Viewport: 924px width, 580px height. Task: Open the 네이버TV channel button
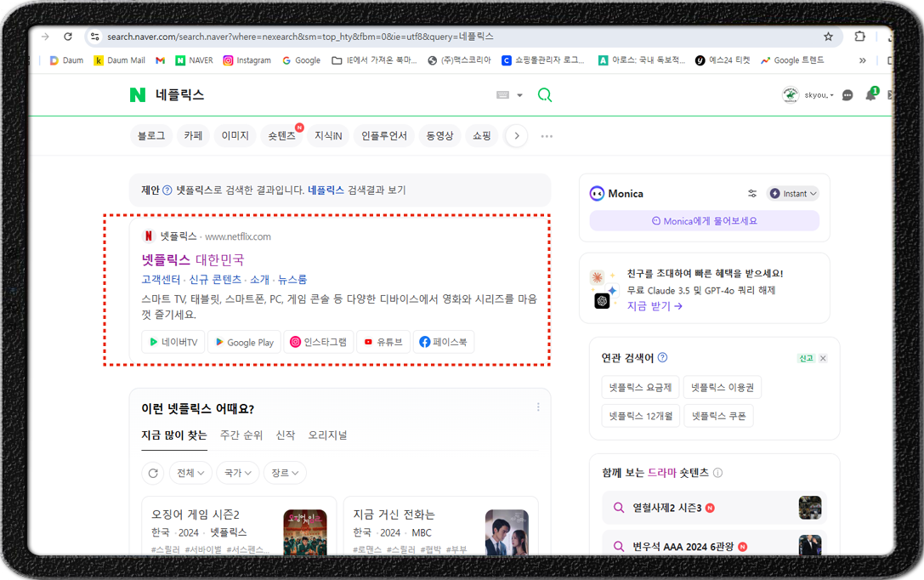coord(173,342)
